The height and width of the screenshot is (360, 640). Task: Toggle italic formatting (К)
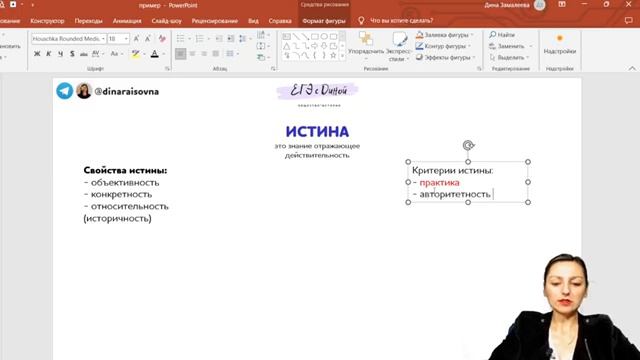[49, 54]
